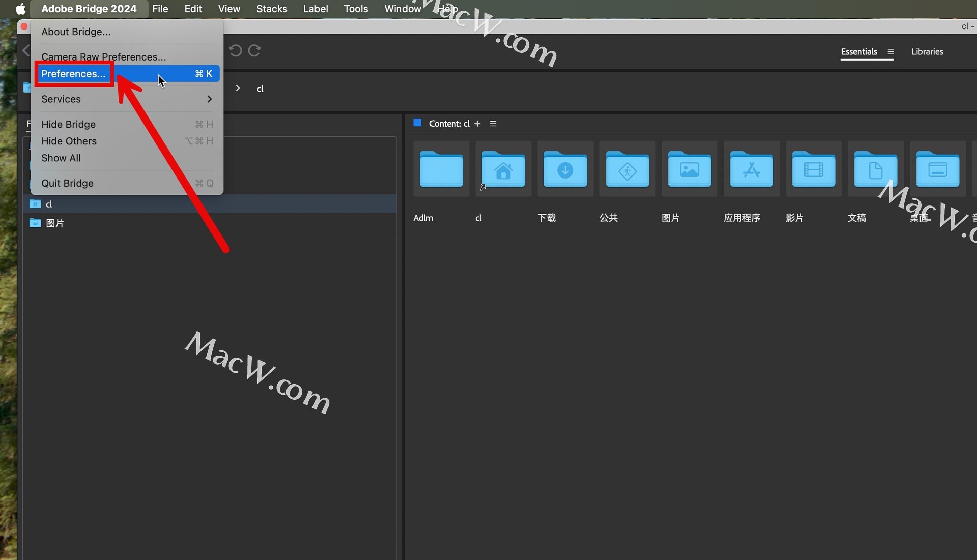Open the Apple menu

(20, 9)
